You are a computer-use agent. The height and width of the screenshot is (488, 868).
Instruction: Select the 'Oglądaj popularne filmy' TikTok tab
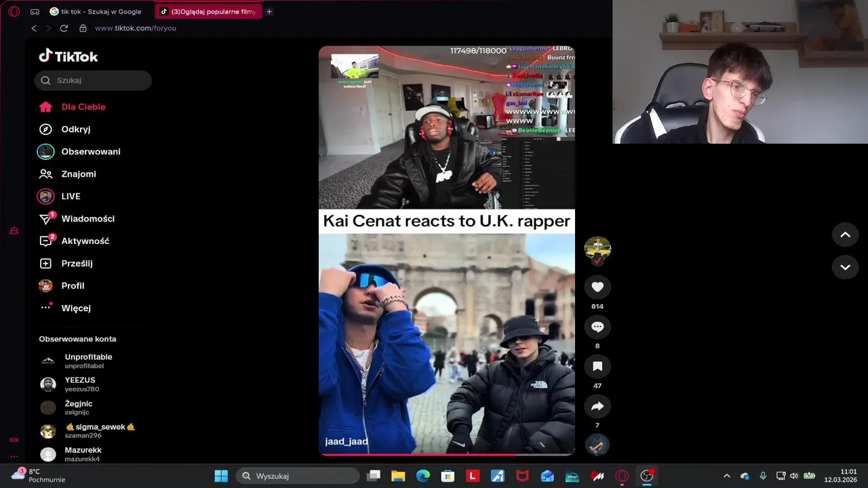pyautogui.click(x=208, y=12)
